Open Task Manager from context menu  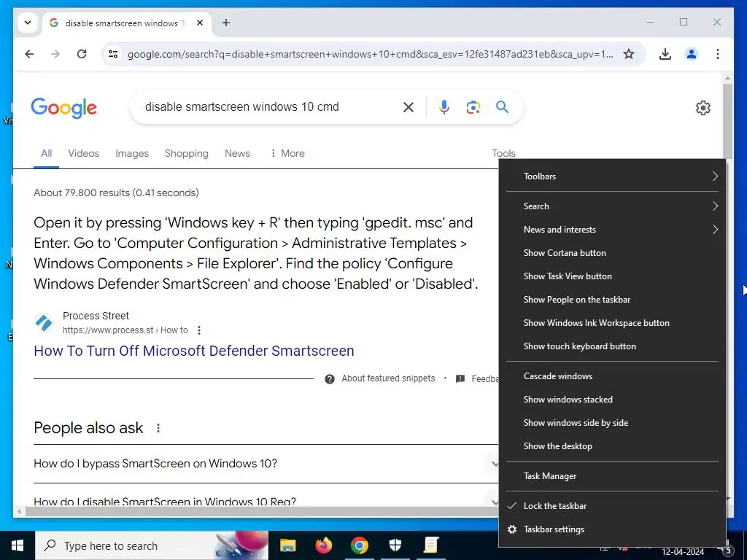tap(612, 476)
